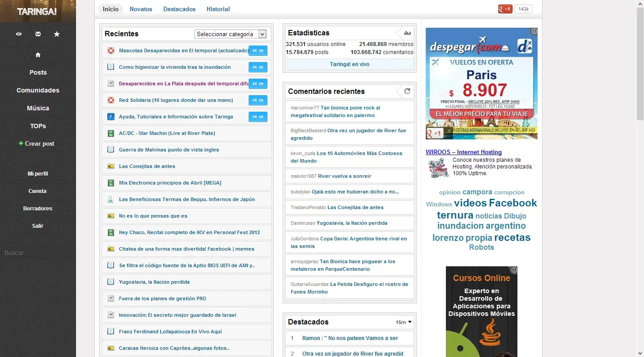Click the 'recetas' tag in the tag cloud
This screenshot has height=357, width=644.
[513, 238]
